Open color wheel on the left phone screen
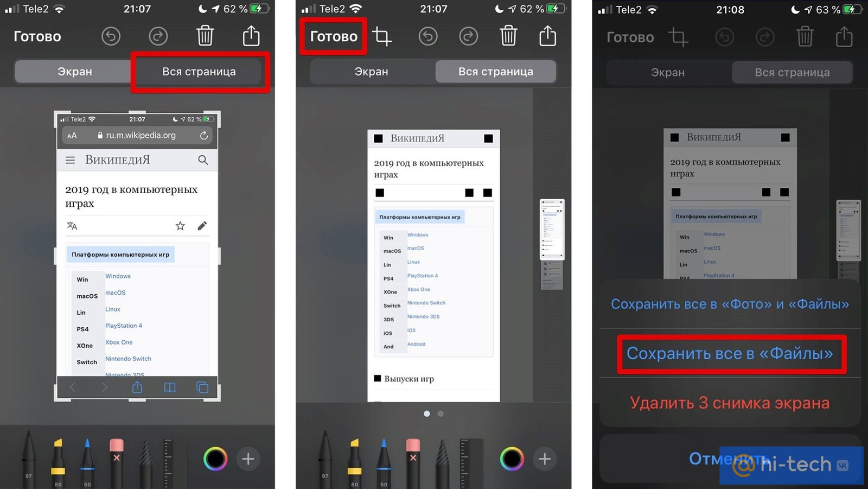 click(x=215, y=459)
